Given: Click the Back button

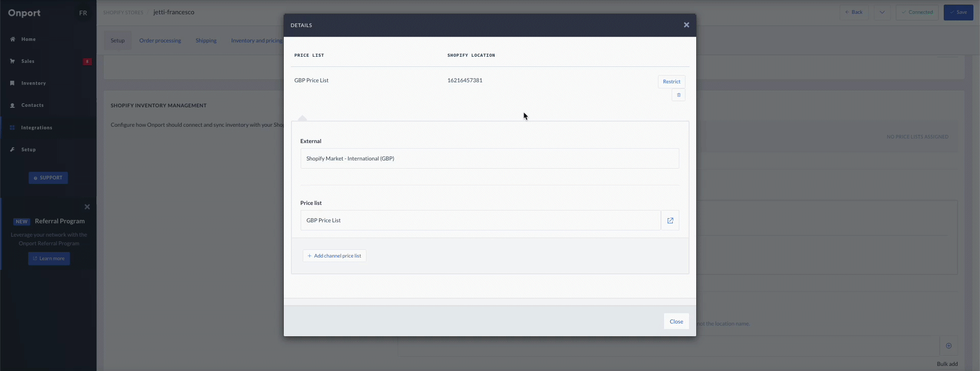Looking at the screenshot, I should (x=854, y=12).
